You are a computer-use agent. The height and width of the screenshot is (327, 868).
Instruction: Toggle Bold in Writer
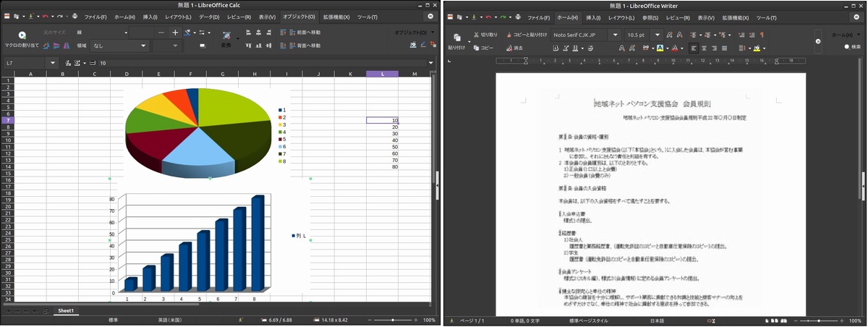[556, 48]
